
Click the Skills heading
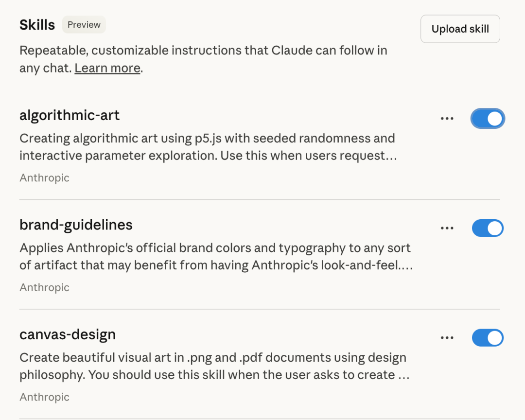[x=37, y=24]
